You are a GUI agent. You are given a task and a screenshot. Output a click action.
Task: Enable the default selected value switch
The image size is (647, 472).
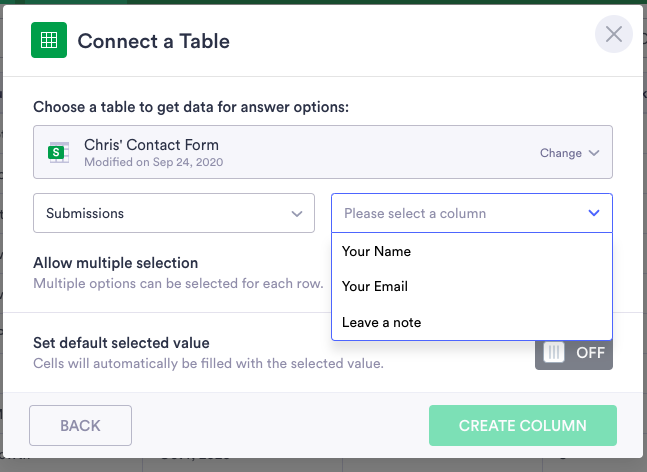tap(573, 352)
